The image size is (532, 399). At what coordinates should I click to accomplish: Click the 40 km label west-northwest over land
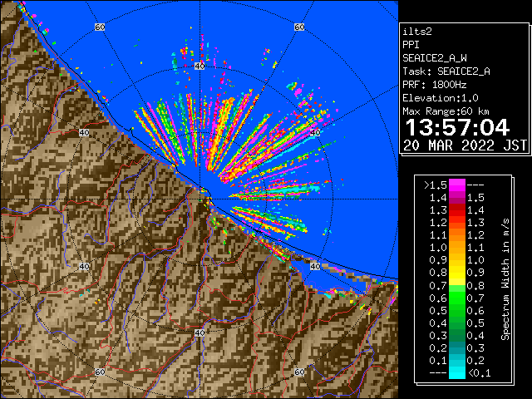[84, 133]
